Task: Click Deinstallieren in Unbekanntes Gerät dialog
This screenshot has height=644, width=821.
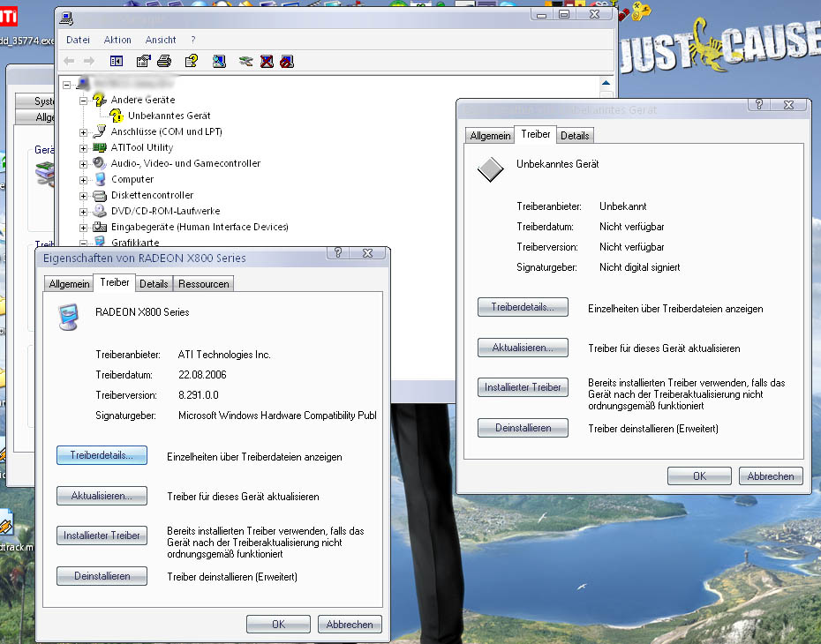Action: coord(523,428)
